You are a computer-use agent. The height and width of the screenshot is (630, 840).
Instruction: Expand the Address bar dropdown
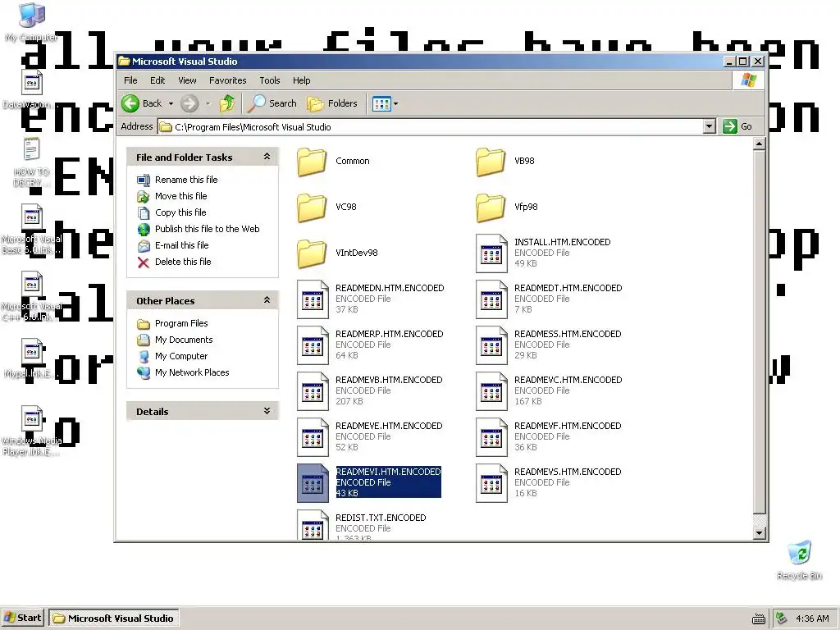coord(709,126)
